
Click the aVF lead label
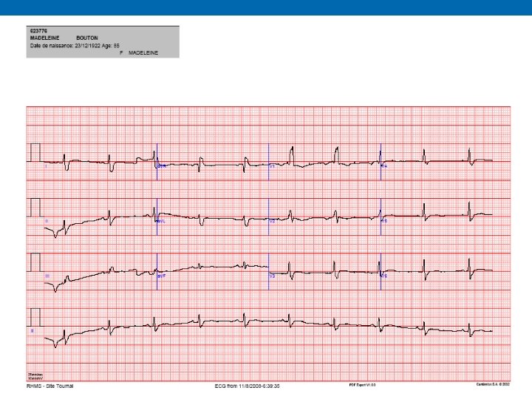tap(162, 276)
